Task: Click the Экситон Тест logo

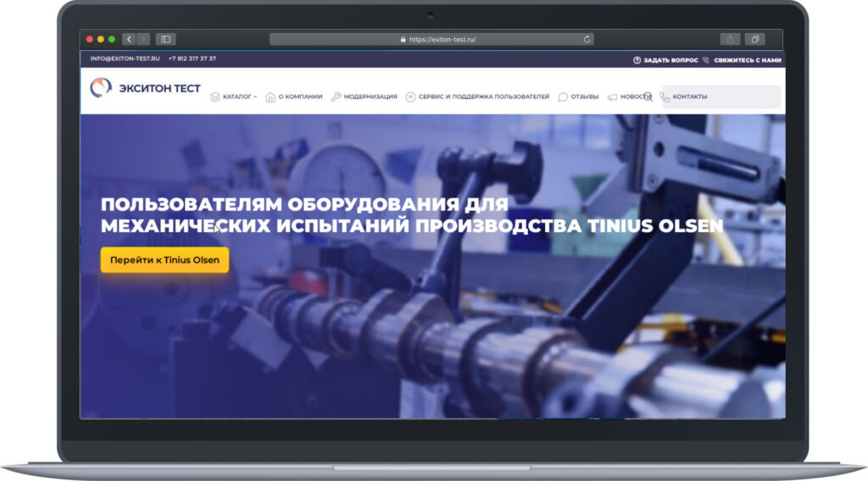Action: click(145, 88)
